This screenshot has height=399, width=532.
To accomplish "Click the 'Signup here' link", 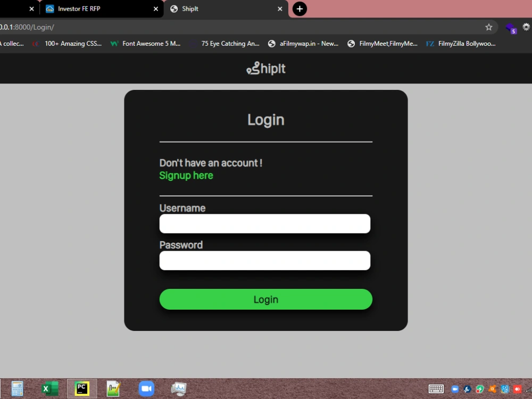I will pos(186,176).
